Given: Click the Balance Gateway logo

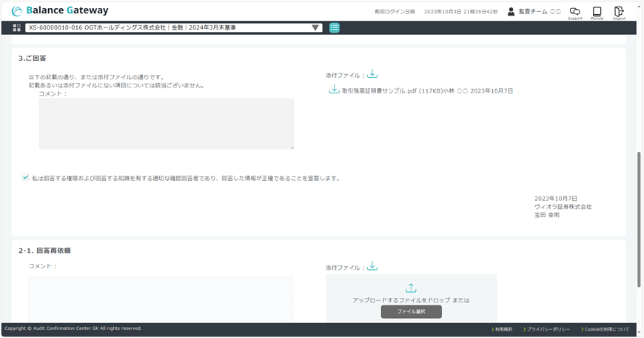Looking at the screenshot, I should [59, 11].
